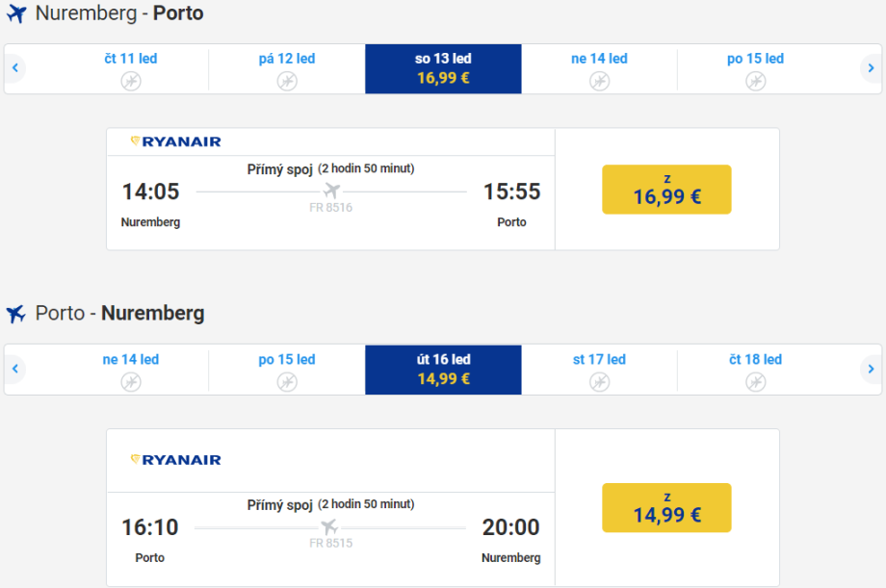
Task: Click the 16,99 € price button
Action: pos(666,190)
